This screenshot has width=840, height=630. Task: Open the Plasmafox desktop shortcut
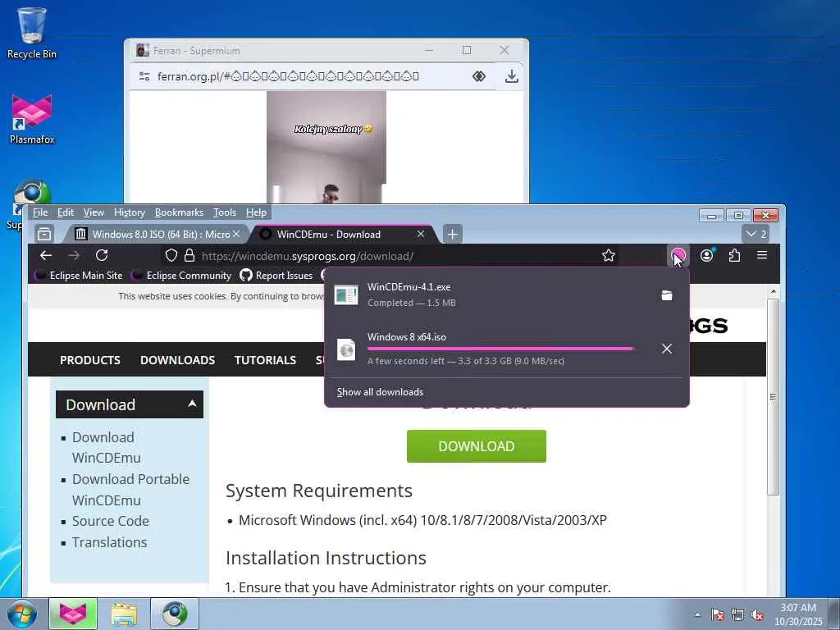pos(32,119)
